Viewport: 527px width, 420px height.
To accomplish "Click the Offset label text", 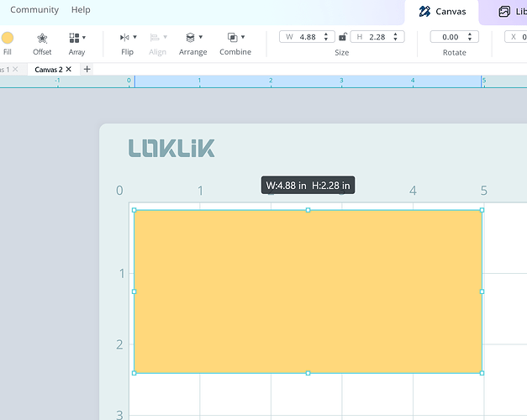I will (42, 52).
